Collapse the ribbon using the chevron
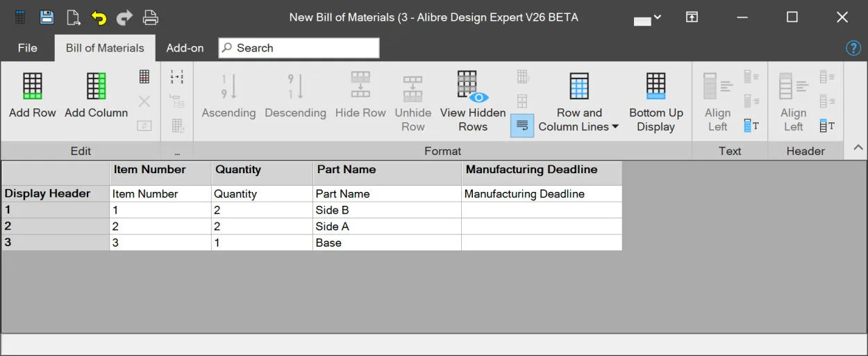868x356 pixels. click(858, 147)
